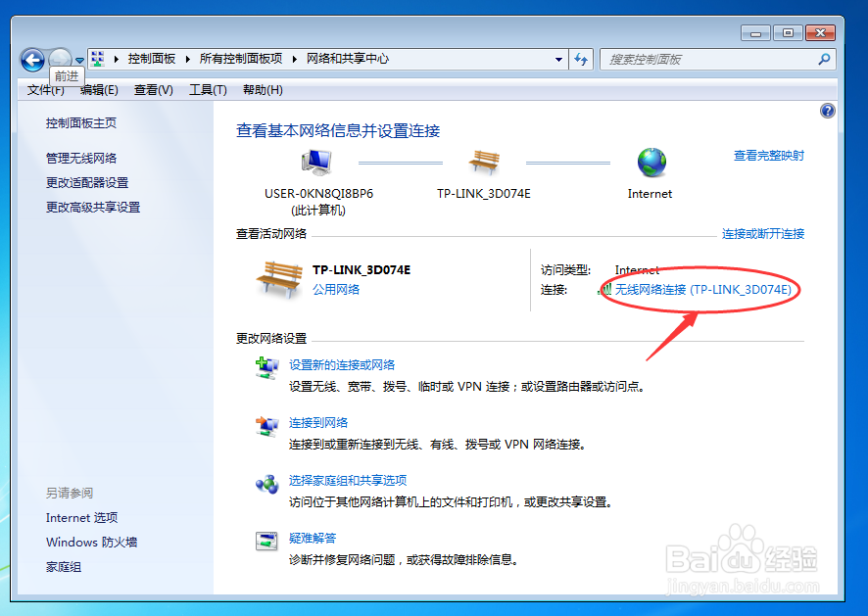Click the Internet label under the globe
Image resolution: width=868 pixels, height=616 pixels.
coord(650,194)
